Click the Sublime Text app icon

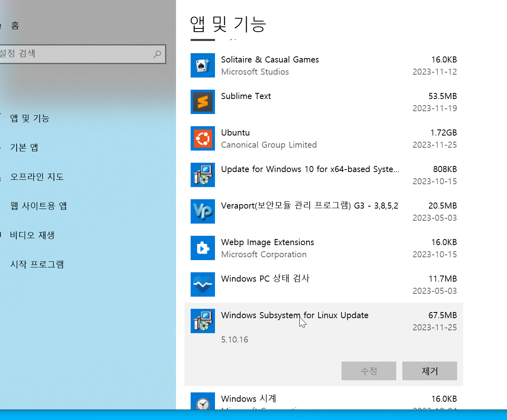203,102
